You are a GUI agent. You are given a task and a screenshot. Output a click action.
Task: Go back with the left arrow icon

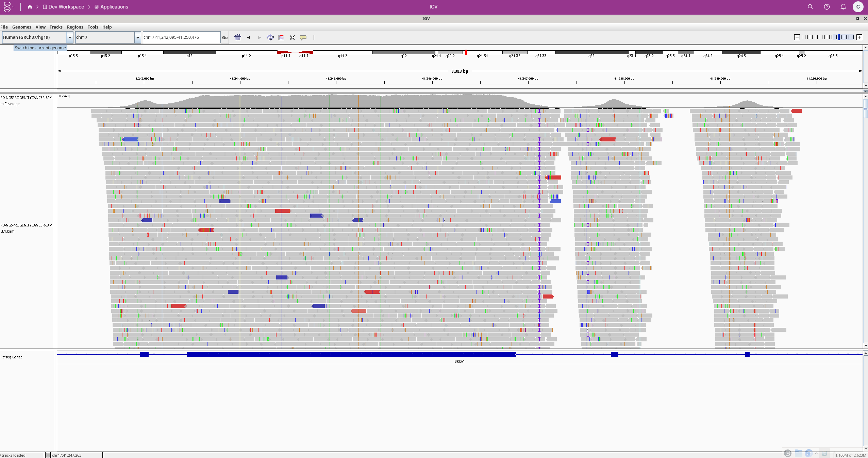[x=249, y=37]
